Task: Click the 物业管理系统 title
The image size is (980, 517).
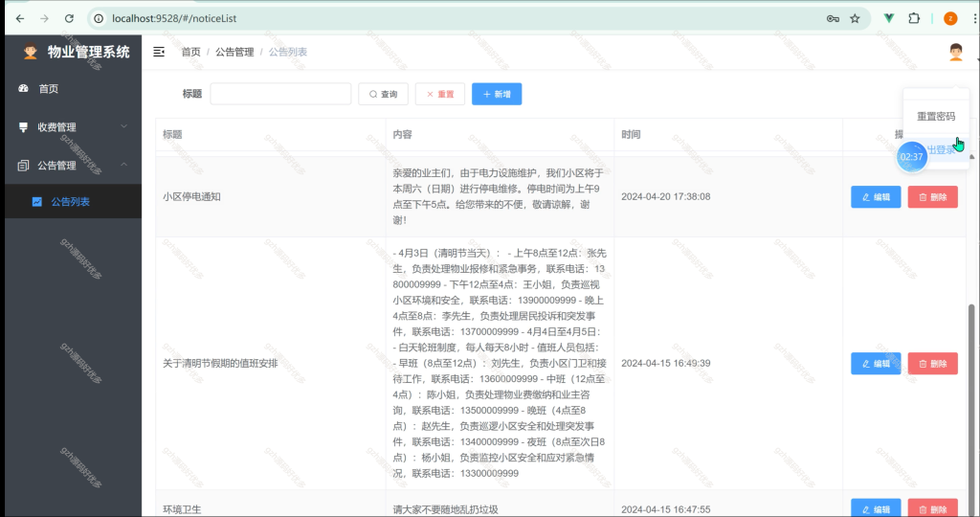Action: pos(89,52)
